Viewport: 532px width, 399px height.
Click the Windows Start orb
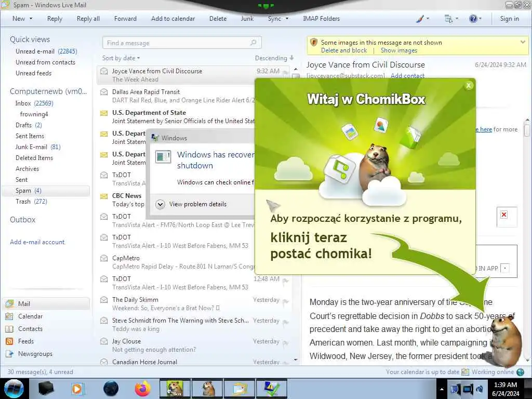pyautogui.click(x=14, y=389)
